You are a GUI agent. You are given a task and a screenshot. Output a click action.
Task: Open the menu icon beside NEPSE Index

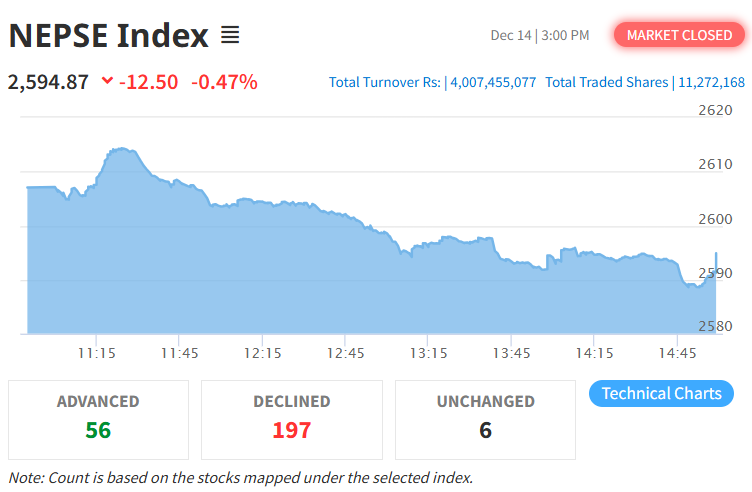click(230, 36)
